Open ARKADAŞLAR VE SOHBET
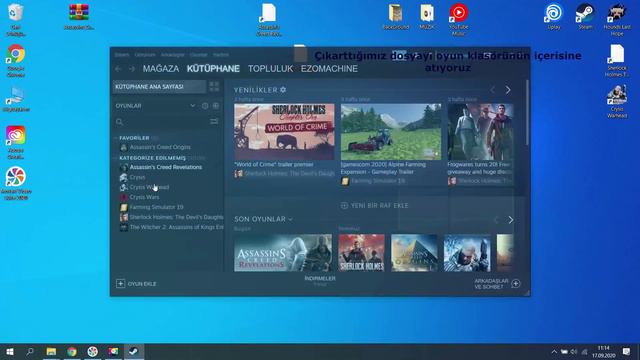The height and width of the screenshot is (360, 640). click(x=497, y=284)
